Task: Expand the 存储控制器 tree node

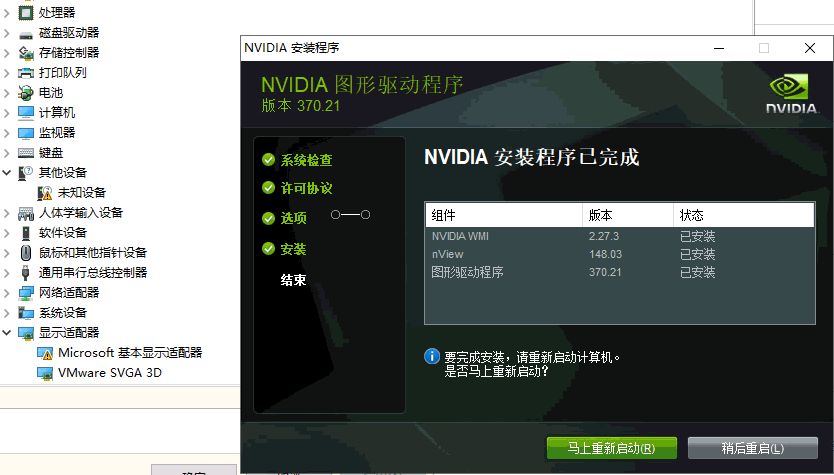Action: point(7,53)
